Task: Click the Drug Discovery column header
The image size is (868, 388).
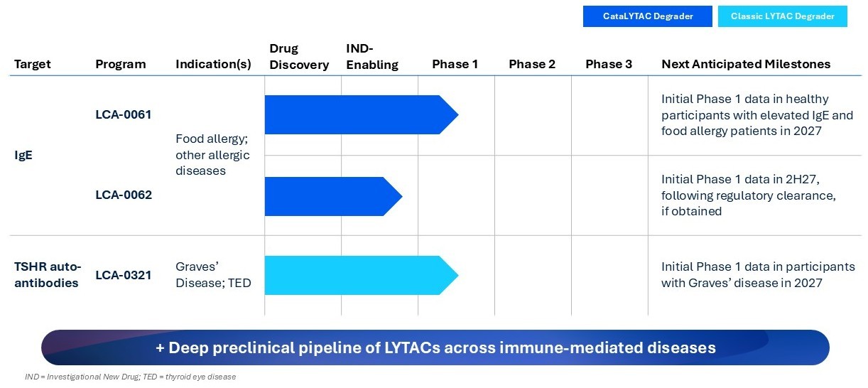Action: [299, 57]
